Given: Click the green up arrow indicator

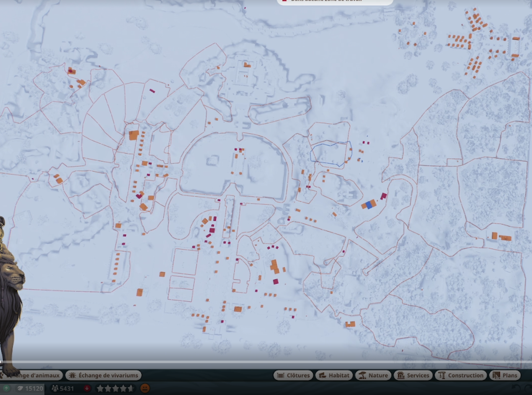Looking at the screenshot, I should (x=7, y=388).
